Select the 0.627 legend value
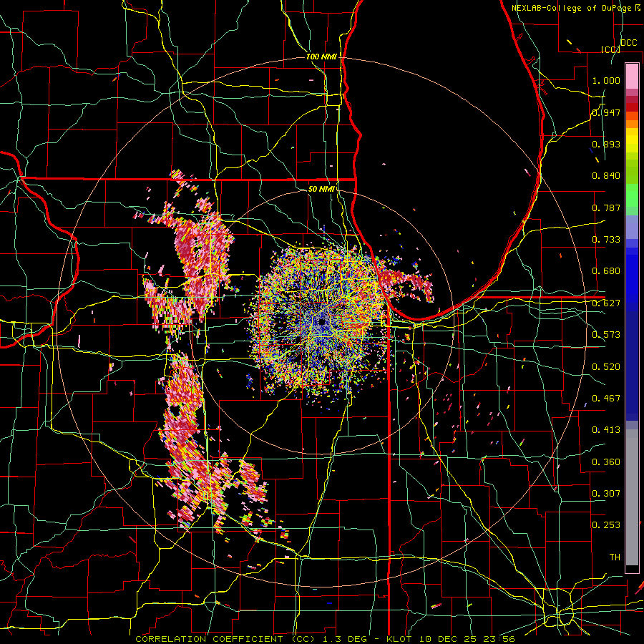The image size is (644, 644). (606, 303)
